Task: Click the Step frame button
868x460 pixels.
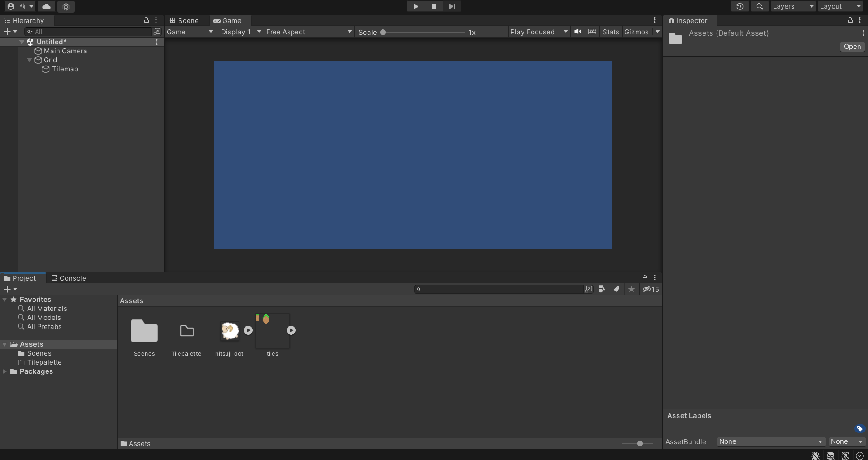Action: [x=452, y=6]
